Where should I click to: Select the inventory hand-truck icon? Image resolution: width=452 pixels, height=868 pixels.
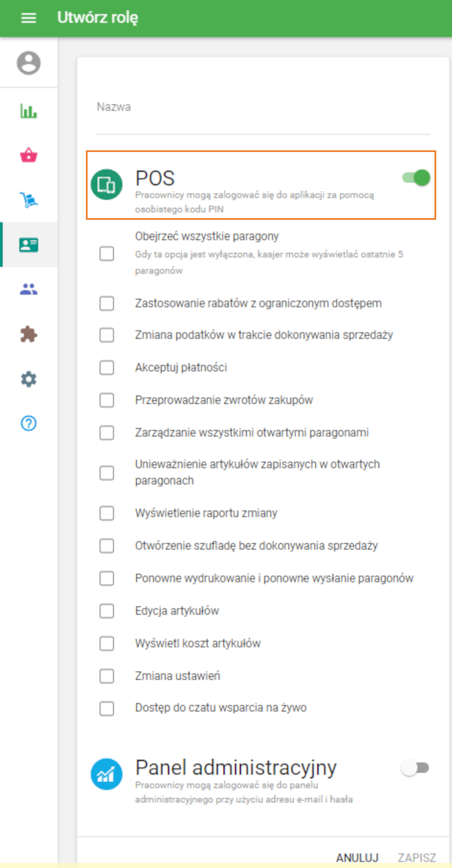[x=28, y=199]
